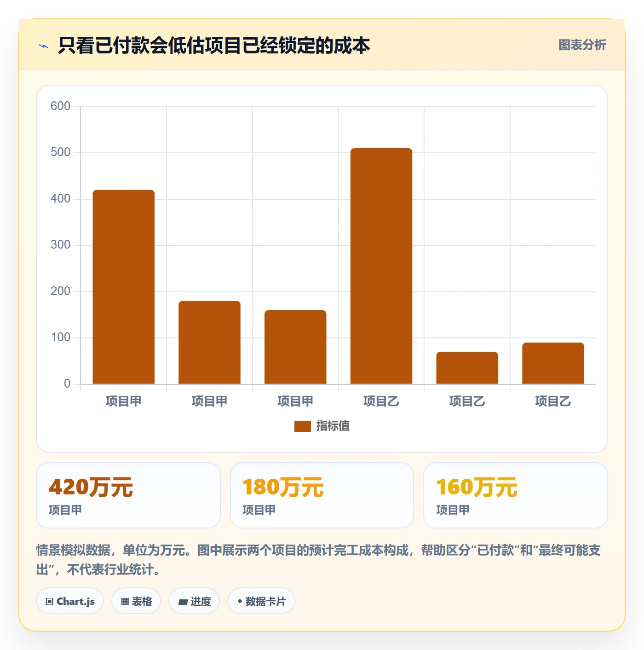Click the grid icon in 表格 chip

pyautogui.click(x=125, y=601)
